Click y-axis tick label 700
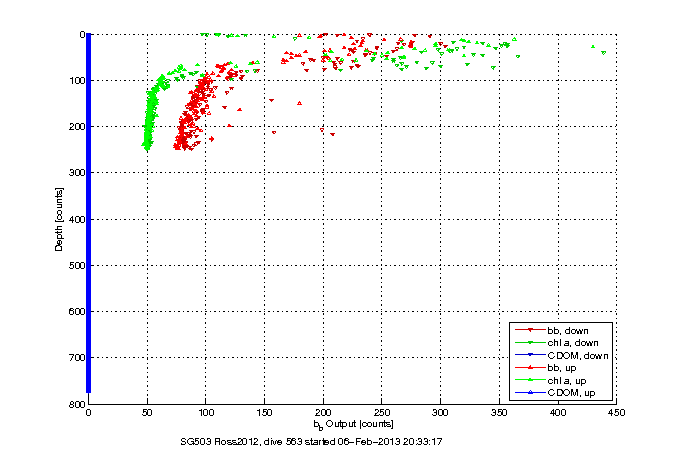This screenshot has height=454, width=681. tap(77, 358)
